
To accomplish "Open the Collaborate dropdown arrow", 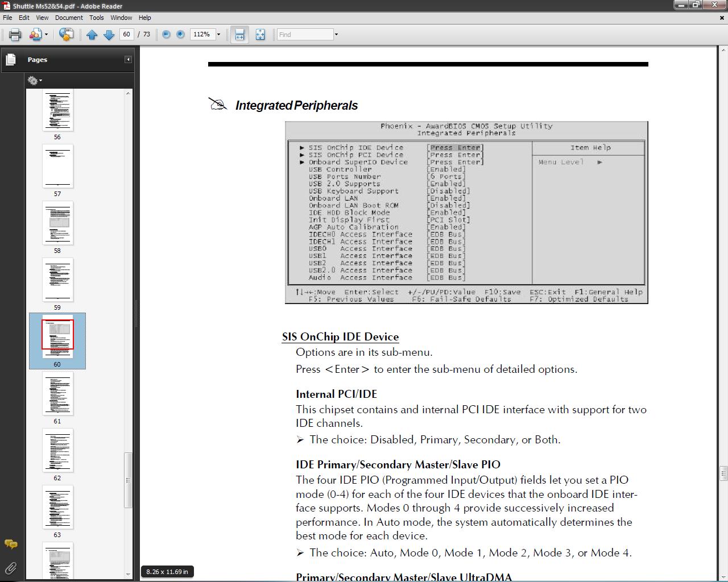I will tap(46, 35).
